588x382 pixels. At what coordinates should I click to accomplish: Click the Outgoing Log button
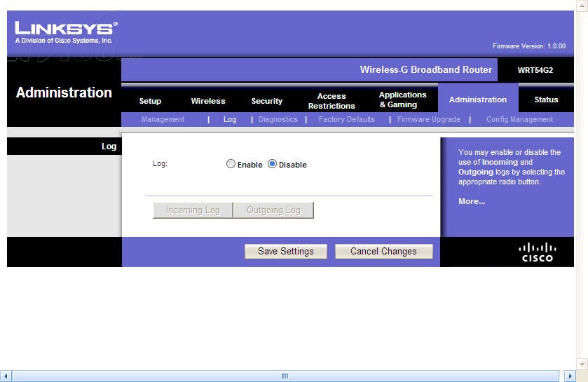point(273,210)
